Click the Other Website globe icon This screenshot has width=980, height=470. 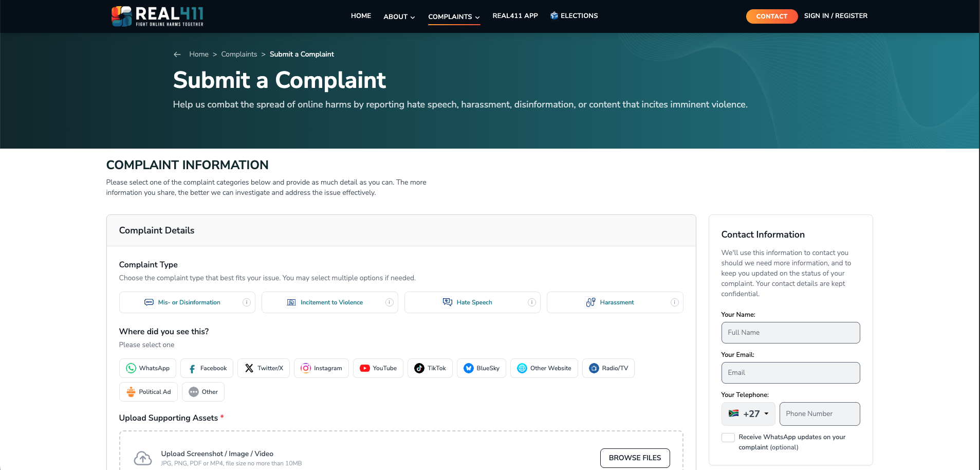522,368
